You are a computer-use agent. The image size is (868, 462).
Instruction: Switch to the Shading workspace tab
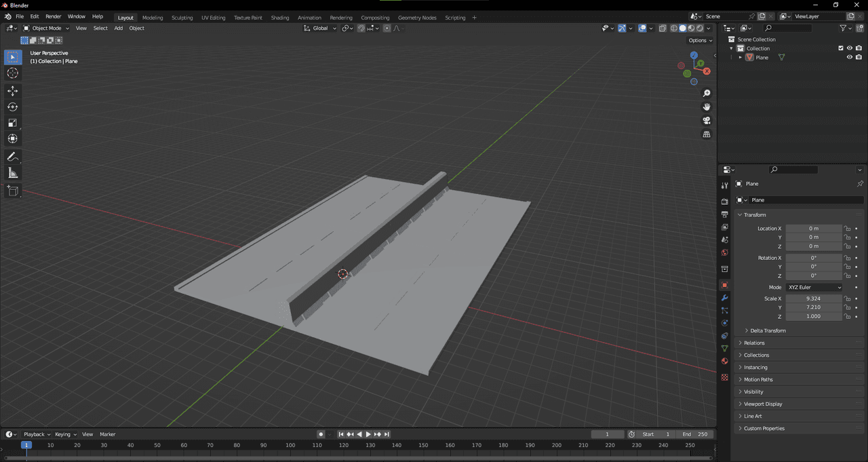[279, 18]
